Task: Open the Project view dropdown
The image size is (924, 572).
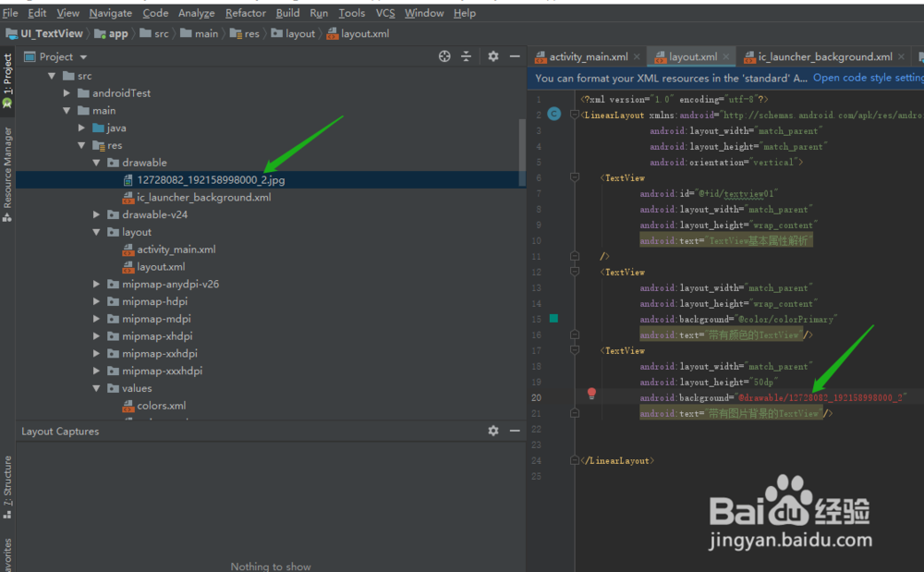Action: 83,57
